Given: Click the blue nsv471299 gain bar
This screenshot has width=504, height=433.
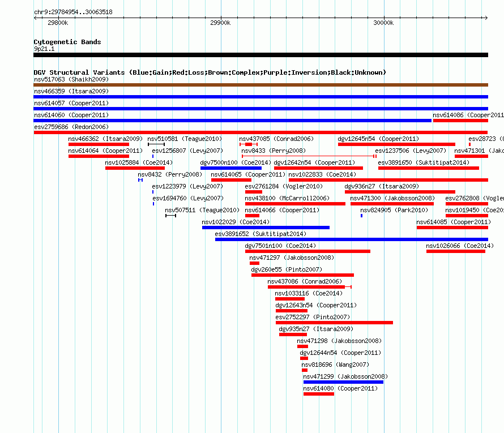Looking at the screenshot, I should pyautogui.click(x=343, y=382).
